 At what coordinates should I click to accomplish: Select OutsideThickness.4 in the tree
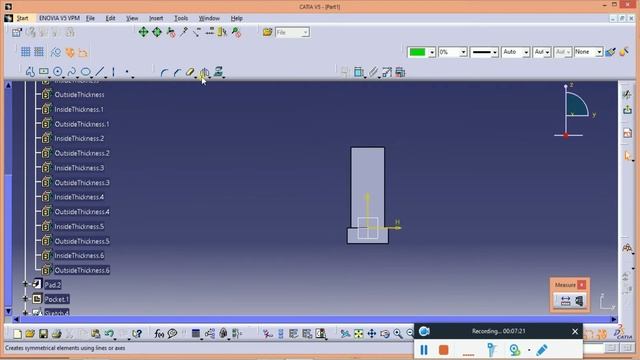click(82, 212)
